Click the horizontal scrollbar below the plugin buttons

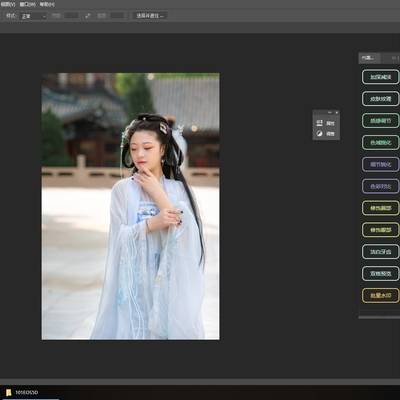[x=379, y=317]
